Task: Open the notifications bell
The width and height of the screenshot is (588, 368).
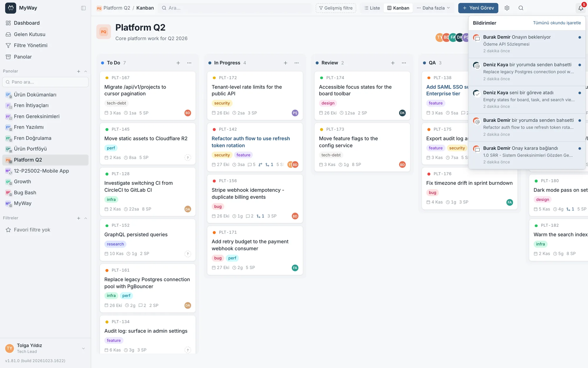Action: coord(581,8)
